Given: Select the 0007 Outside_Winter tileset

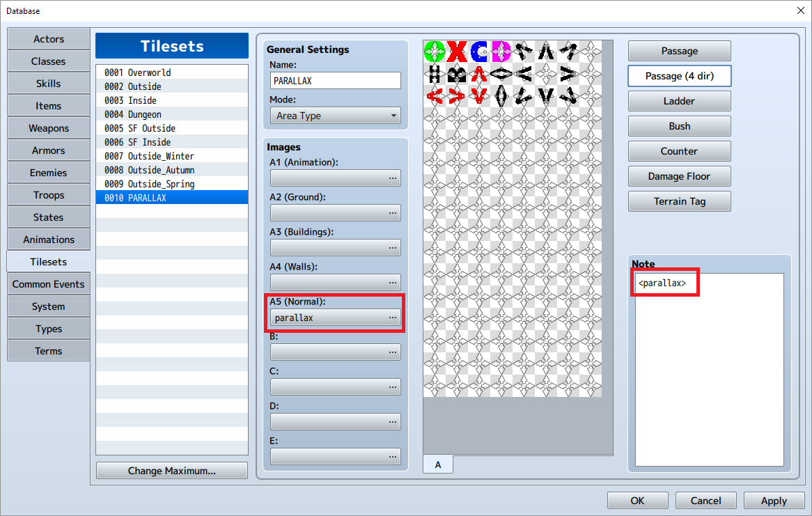Looking at the screenshot, I should pyautogui.click(x=172, y=156).
